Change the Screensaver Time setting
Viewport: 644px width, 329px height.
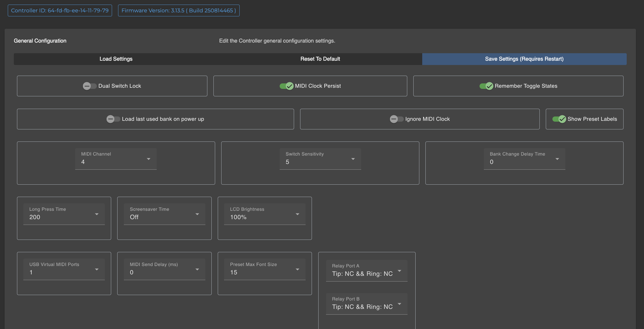(164, 214)
